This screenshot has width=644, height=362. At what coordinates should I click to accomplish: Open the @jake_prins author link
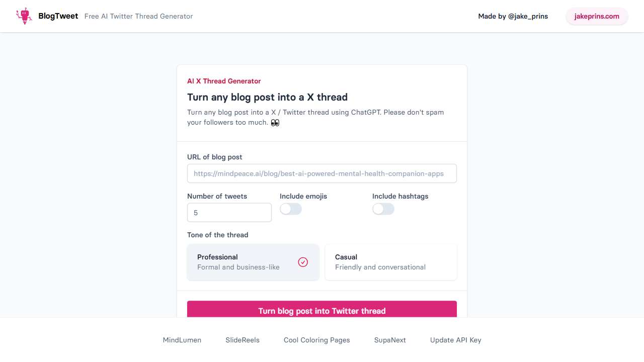click(x=528, y=16)
